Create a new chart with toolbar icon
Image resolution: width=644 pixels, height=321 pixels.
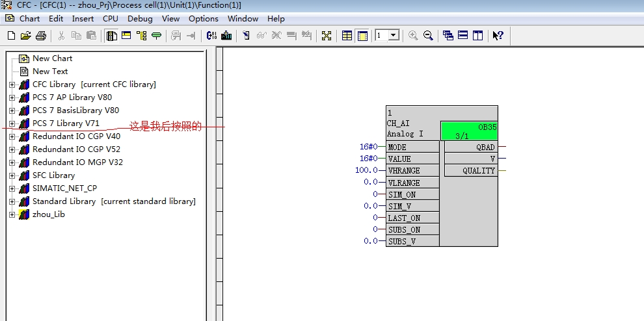(x=12, y=36)
